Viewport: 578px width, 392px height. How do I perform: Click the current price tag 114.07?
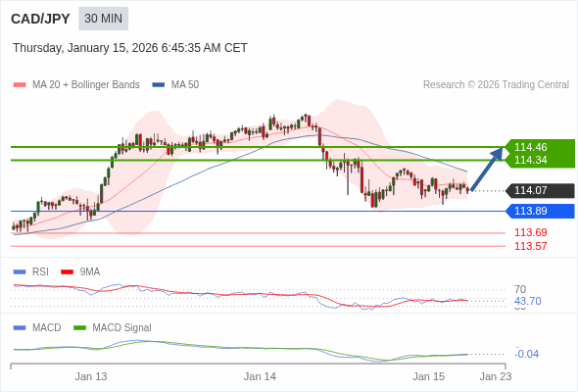click(540, 191)
